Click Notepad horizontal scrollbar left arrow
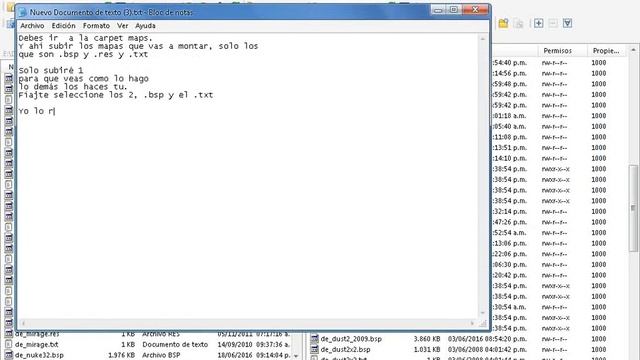 pyautogui.click(x=23, y=323)
